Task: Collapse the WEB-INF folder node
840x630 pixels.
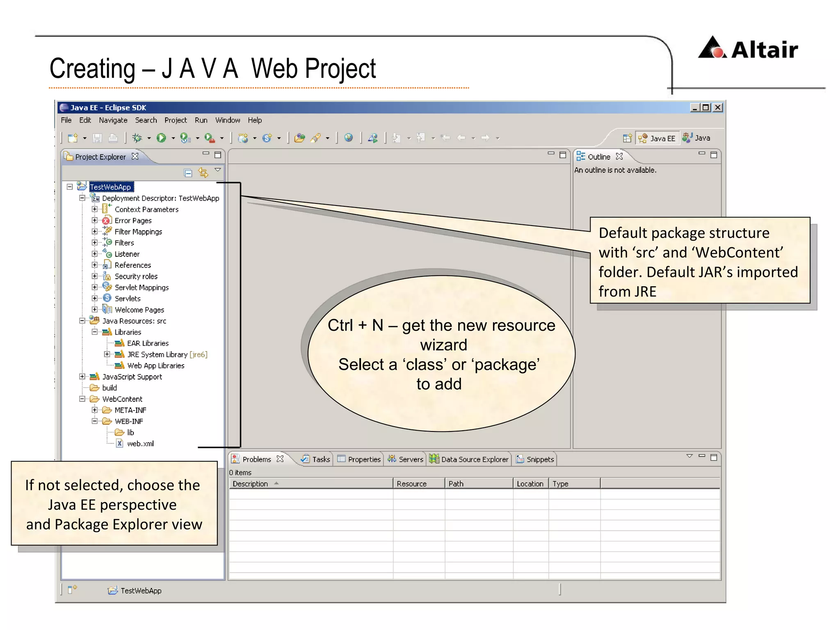Action: coord(95,421)
